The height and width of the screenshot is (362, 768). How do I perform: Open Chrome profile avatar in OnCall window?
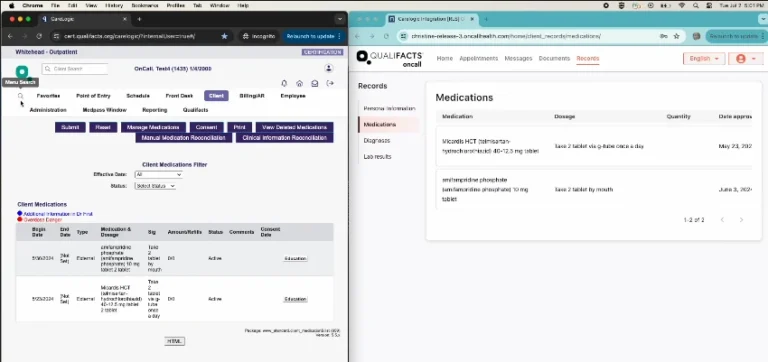(696, 36)
